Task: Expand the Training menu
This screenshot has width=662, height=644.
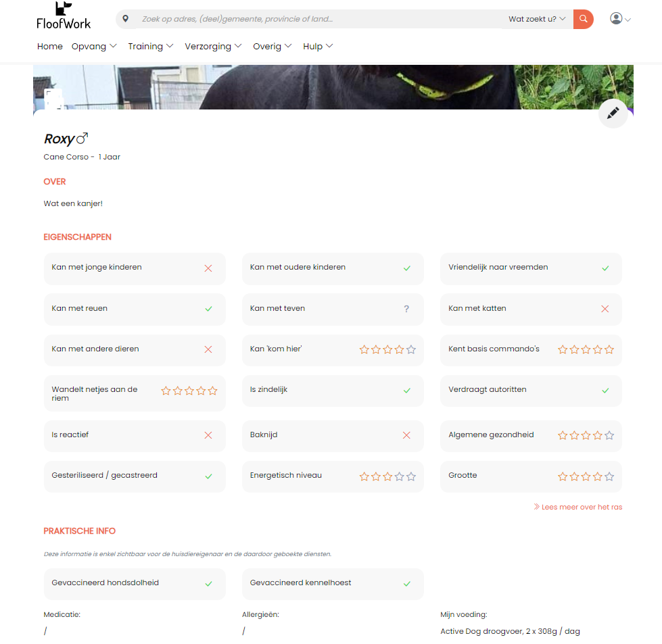Action: [x=150, y=47]
